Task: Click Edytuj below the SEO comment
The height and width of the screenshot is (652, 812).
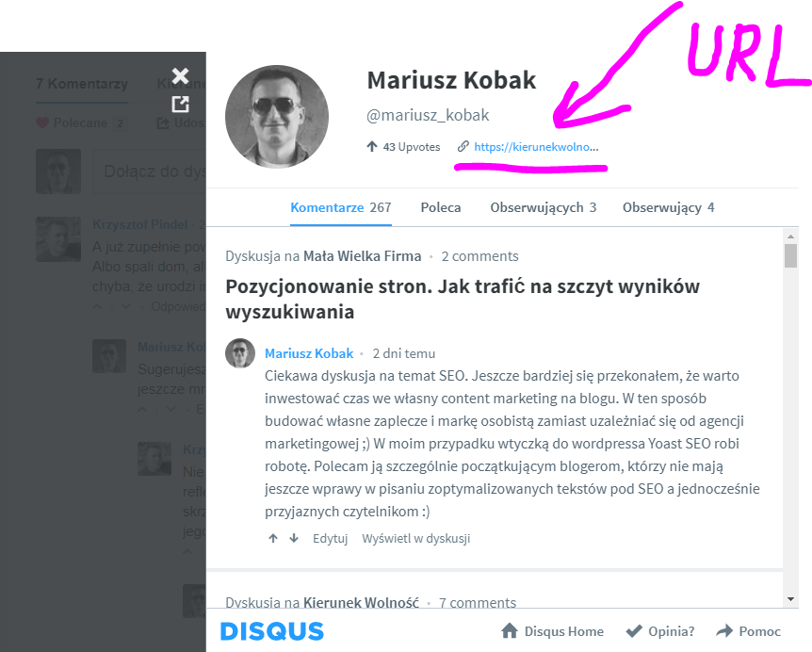Action: coord(331,538)
